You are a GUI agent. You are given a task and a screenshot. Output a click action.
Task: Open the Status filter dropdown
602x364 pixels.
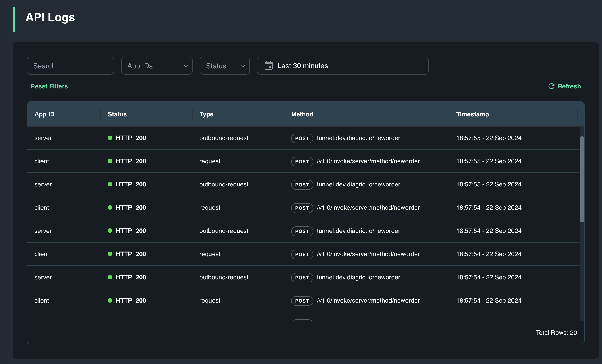point(225,66)
